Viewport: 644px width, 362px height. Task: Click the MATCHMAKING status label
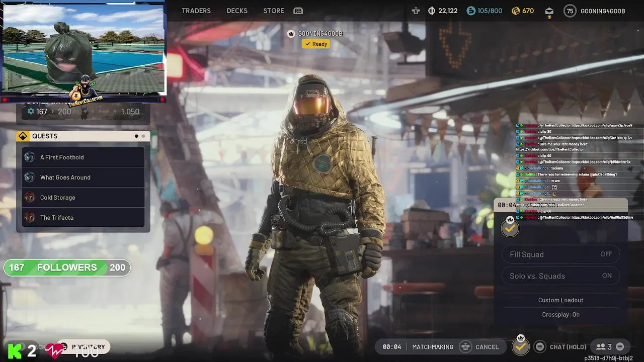[433, 347]
